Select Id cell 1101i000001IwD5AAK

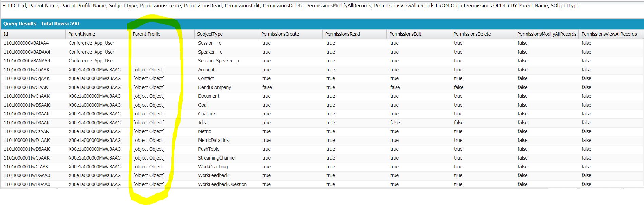point(26,105)
